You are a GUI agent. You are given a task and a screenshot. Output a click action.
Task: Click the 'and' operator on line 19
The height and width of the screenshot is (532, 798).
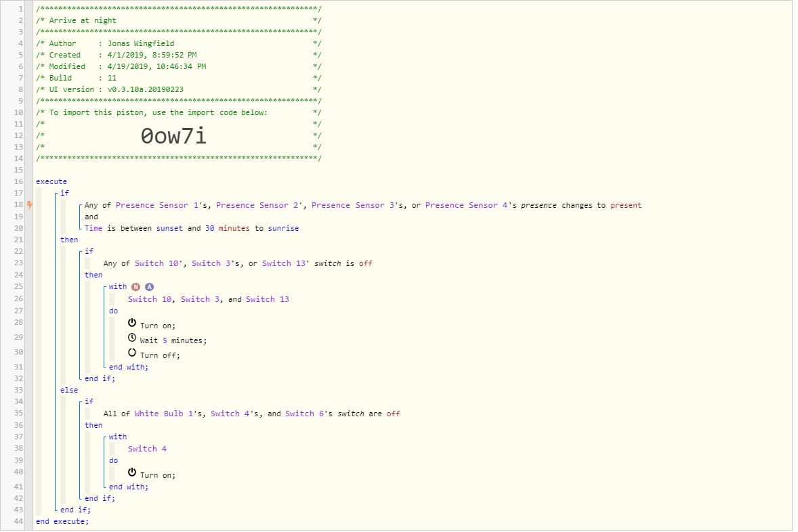(91, 217)
